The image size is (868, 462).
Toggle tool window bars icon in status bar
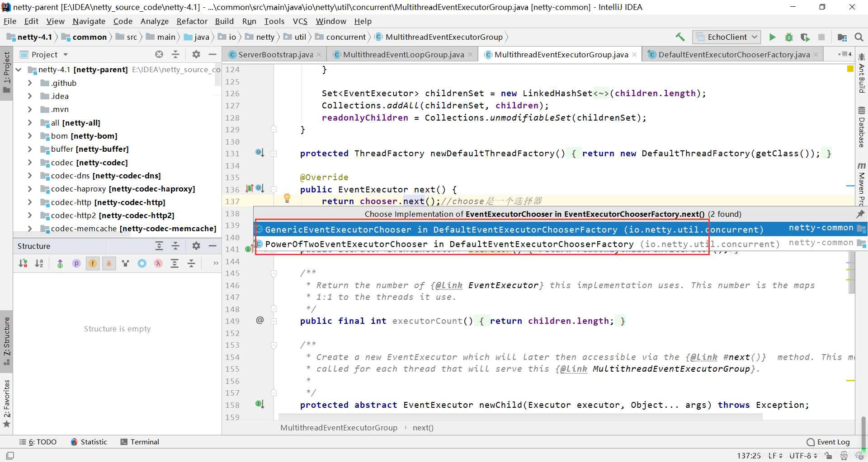(x=10, y=456)
